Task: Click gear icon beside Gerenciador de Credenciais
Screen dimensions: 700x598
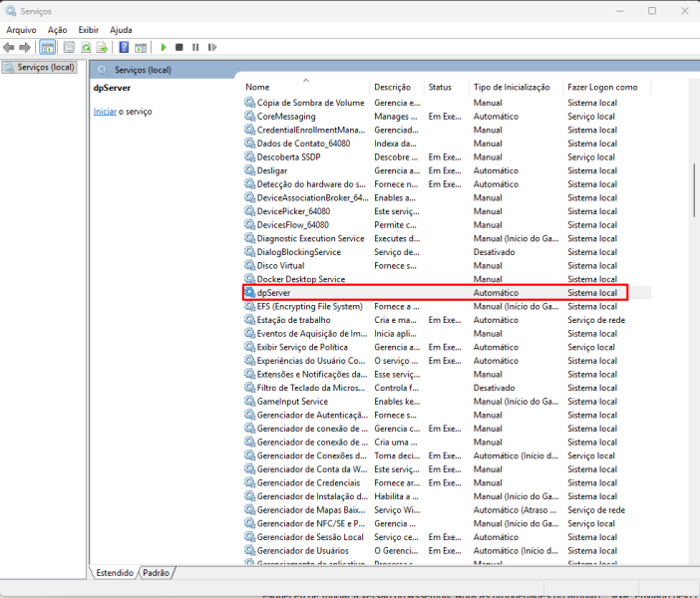Action: (249, 482)
